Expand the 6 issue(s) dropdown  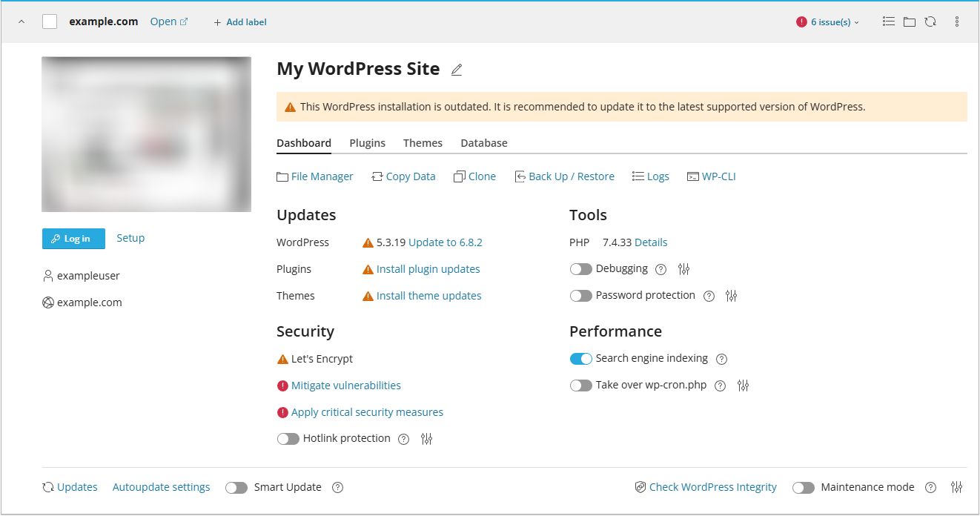coord(828,22)
